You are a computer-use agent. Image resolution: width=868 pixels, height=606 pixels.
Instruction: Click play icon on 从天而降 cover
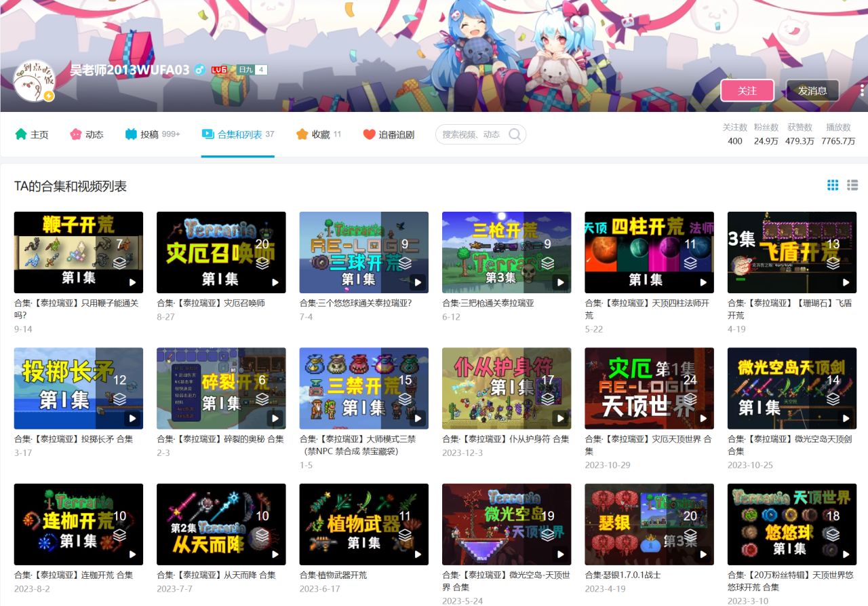click(x=275, y=554)
